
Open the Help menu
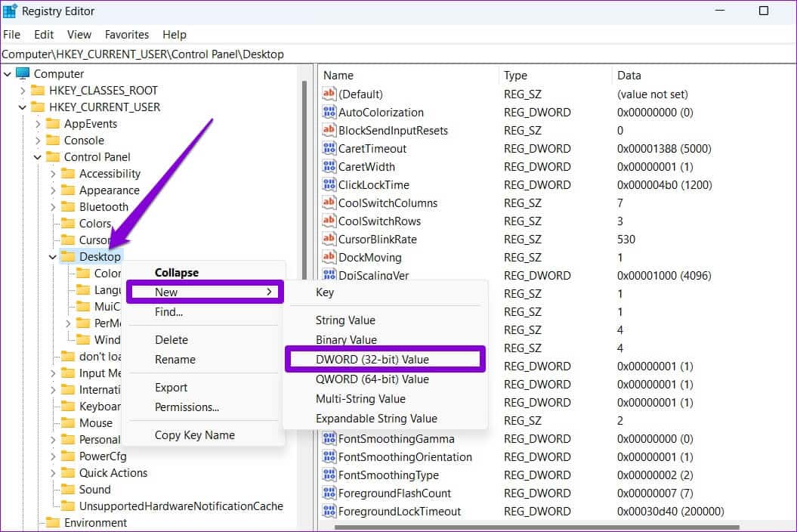click(175, 35)
